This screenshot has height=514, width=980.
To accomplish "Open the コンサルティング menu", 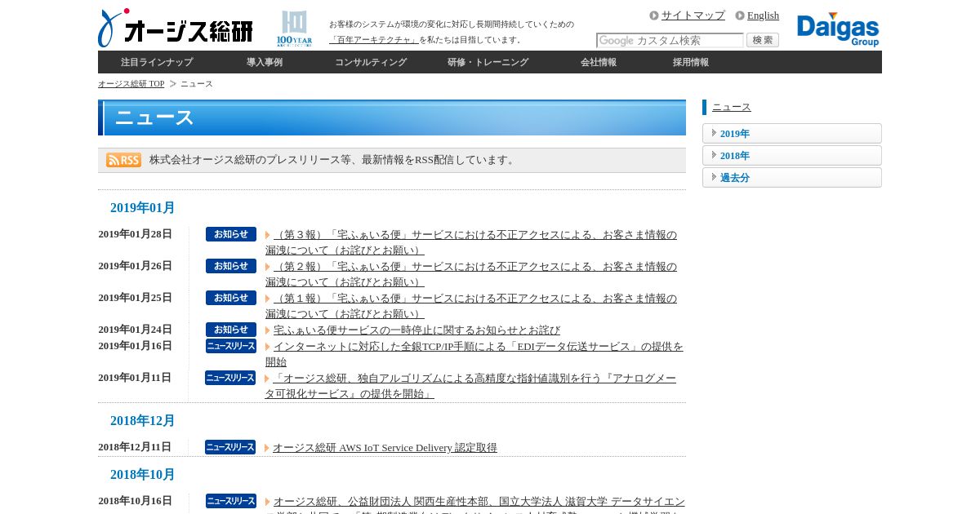I will (x=371, y=62).
